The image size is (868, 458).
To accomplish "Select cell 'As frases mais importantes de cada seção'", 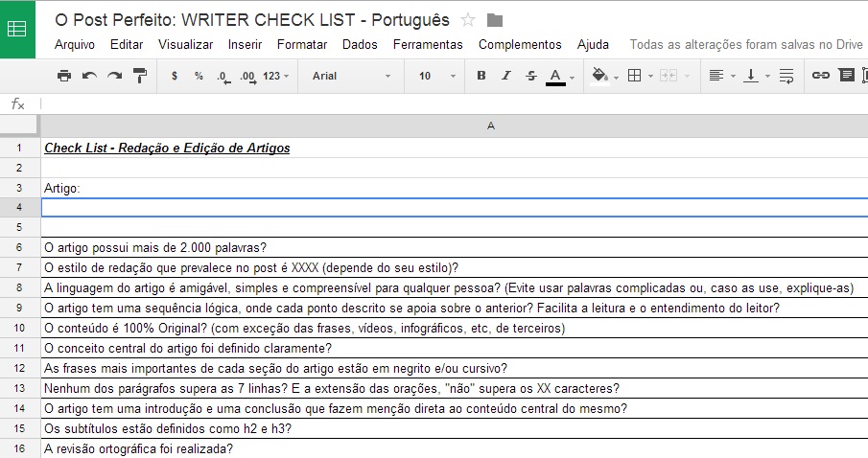I will [x=454, y=368].
